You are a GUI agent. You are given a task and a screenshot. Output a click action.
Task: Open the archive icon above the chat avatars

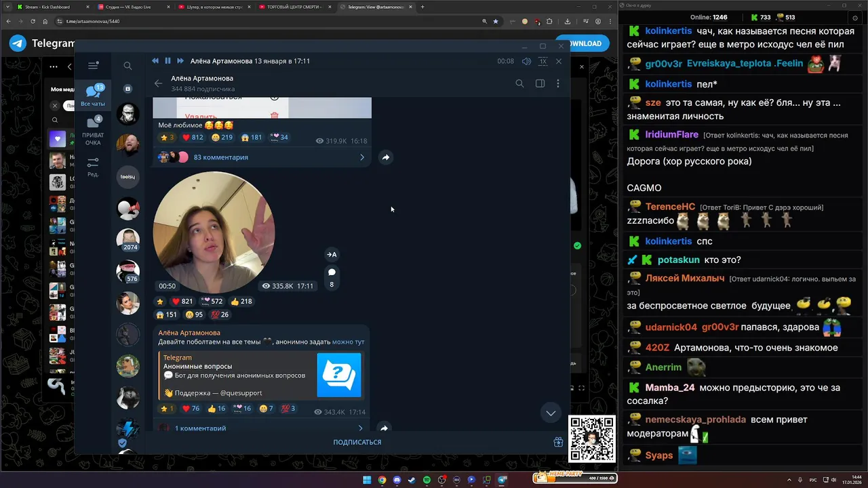pyautogui.click(x=127, y=89)
